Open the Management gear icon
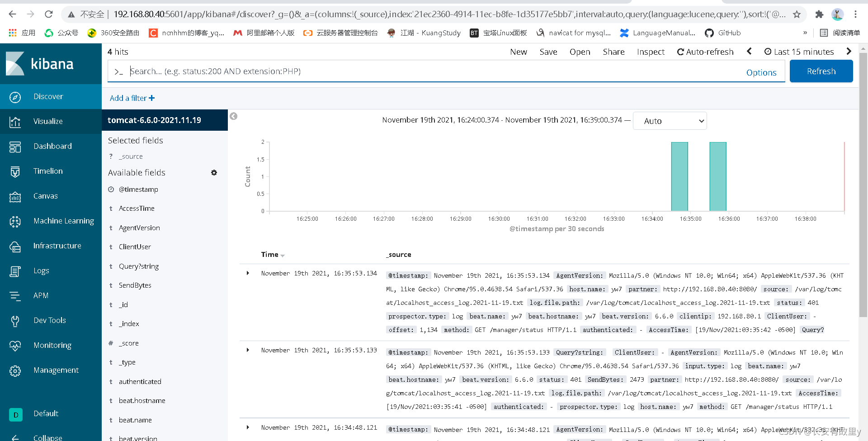868x441 pixels. pyautogui.click(x=15, y=370)
